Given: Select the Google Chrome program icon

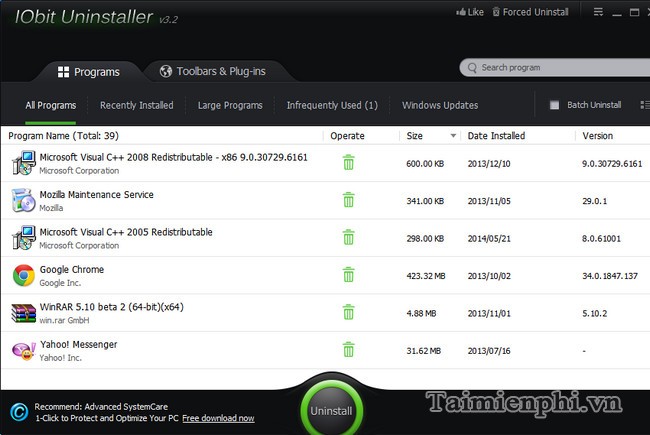Looking at the screenshot, I should [24, 275].
